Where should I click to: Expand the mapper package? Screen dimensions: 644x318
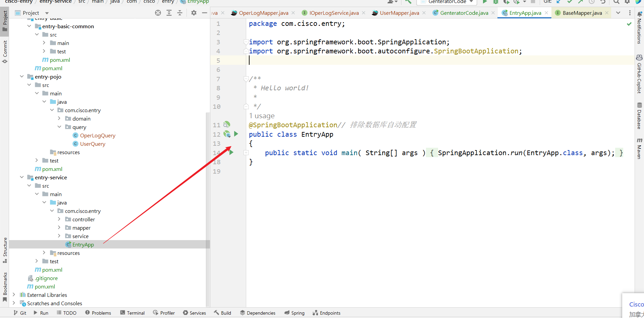59,227
